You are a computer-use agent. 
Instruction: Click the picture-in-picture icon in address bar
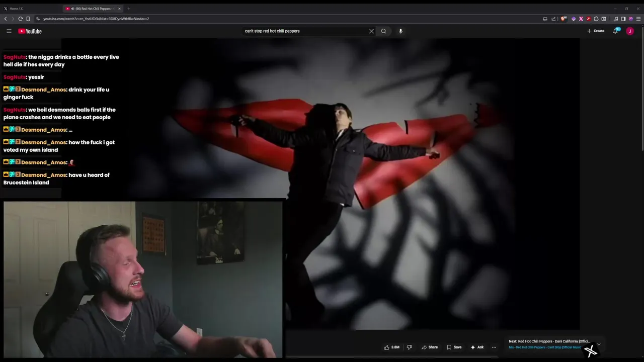(545, 19)
